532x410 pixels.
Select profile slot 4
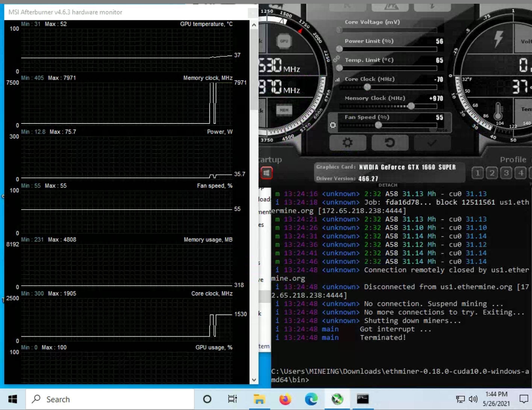click(521, 173)
